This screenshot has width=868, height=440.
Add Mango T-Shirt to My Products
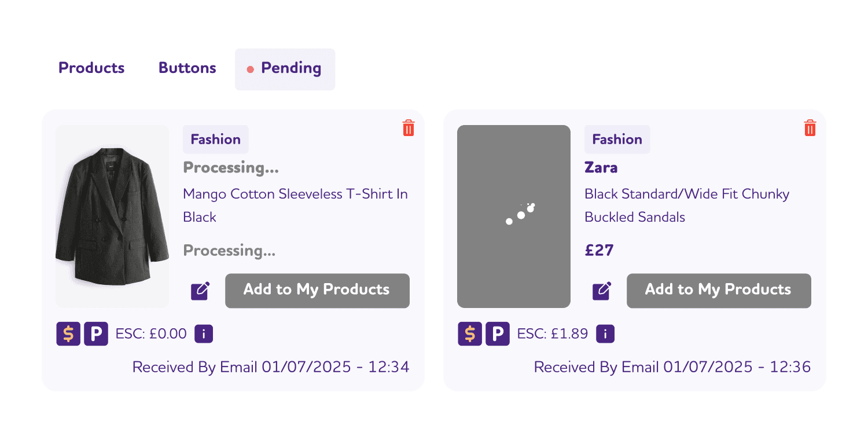point(317,291)
